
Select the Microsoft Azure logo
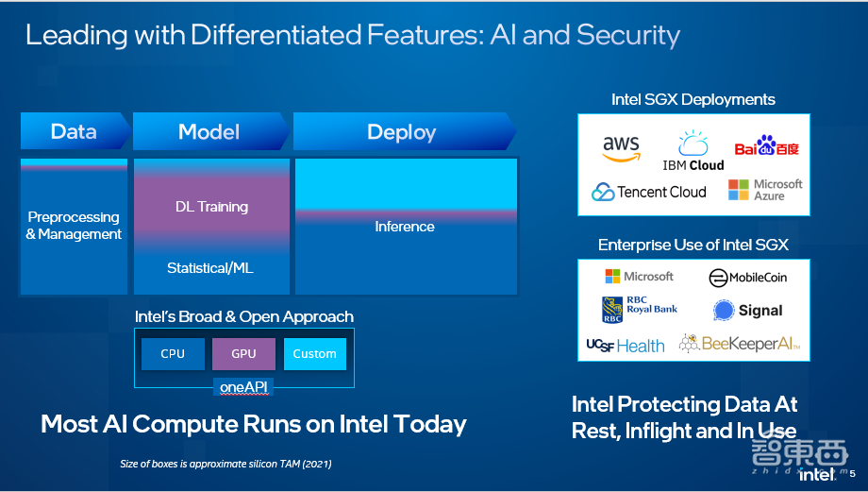pos(765,190)
